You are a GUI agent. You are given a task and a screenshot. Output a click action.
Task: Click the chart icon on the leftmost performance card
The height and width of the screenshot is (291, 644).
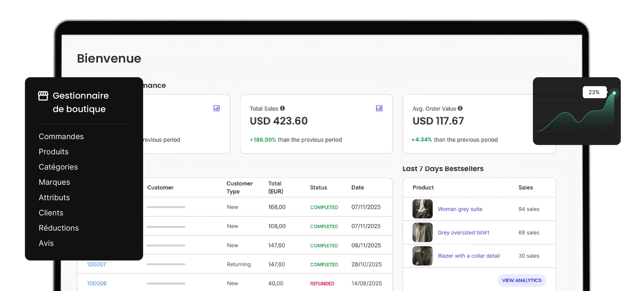(x=217, y=108)
